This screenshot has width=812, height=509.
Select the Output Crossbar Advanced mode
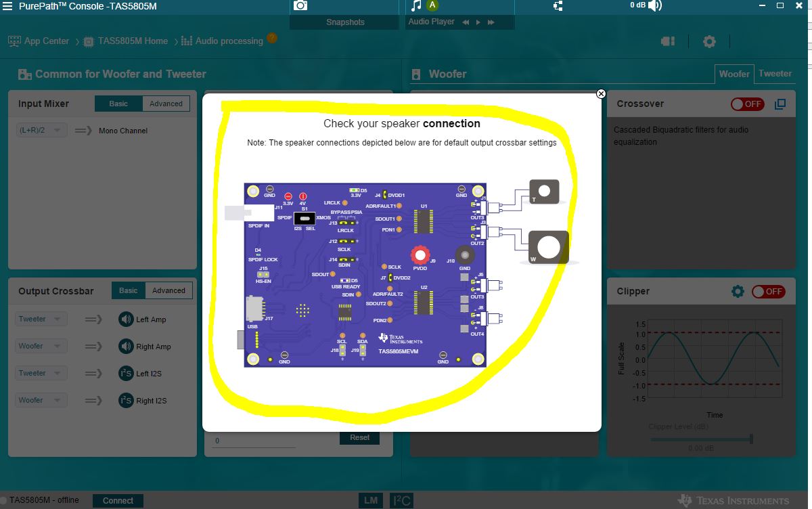point(168,290)
